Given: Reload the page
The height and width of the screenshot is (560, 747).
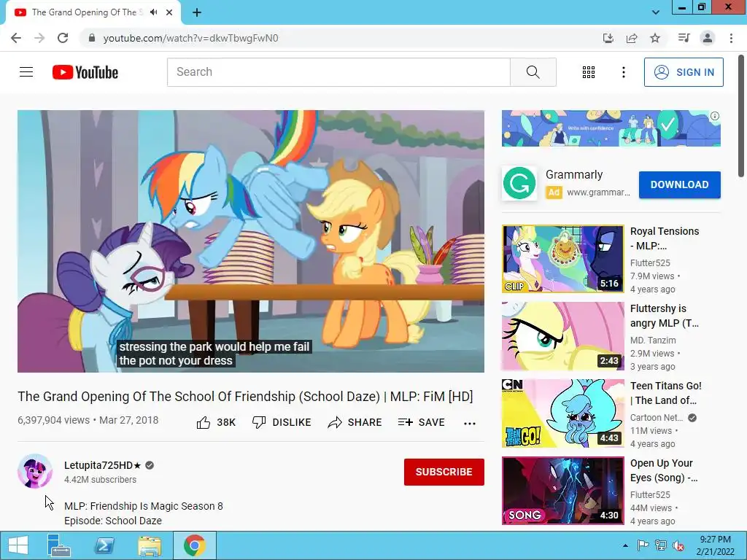Looking at the screenshot, I should click(x=63, y=38).
